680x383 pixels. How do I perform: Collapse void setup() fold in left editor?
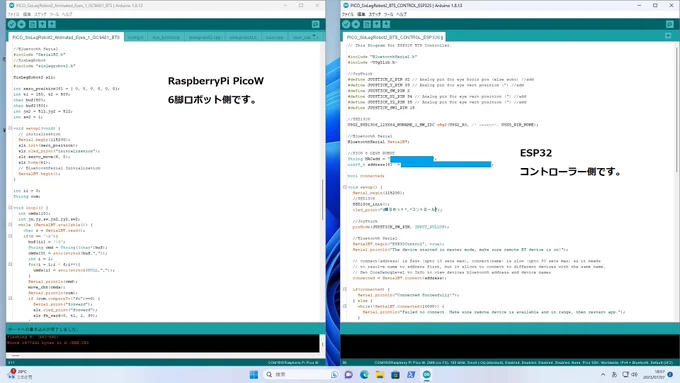click(10, 128)
